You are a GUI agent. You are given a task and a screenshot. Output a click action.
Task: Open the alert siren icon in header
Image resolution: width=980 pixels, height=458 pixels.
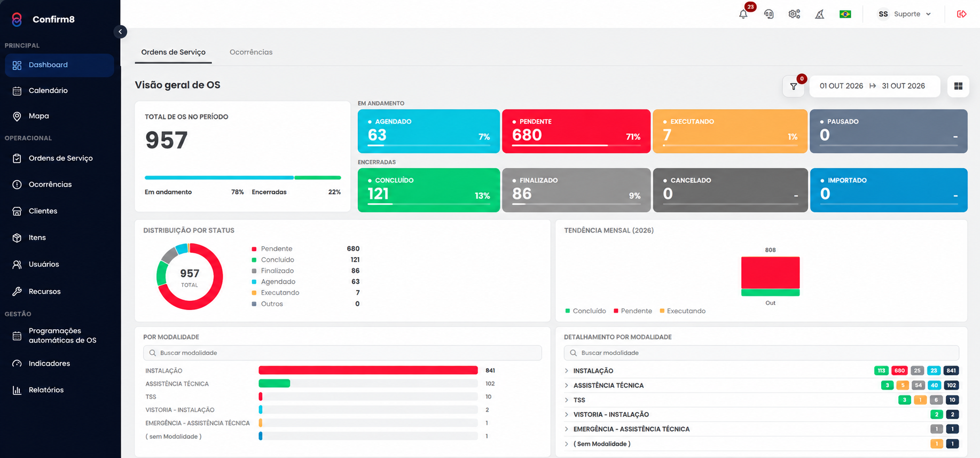(x=819, y=14)
